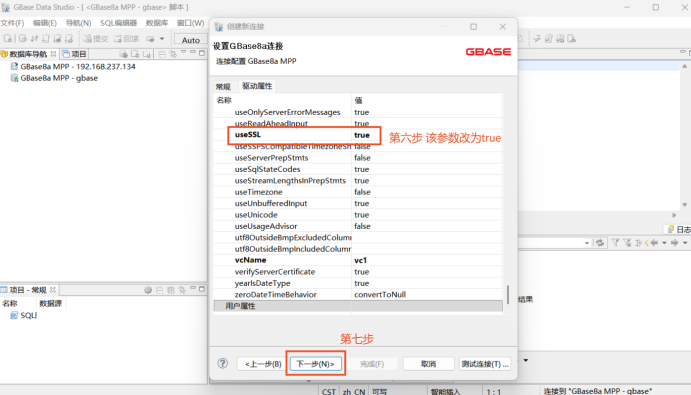The height and width of the screenshot is (395, 691).
Task: Click the link with editor icon in project panel
Action: 182,290
